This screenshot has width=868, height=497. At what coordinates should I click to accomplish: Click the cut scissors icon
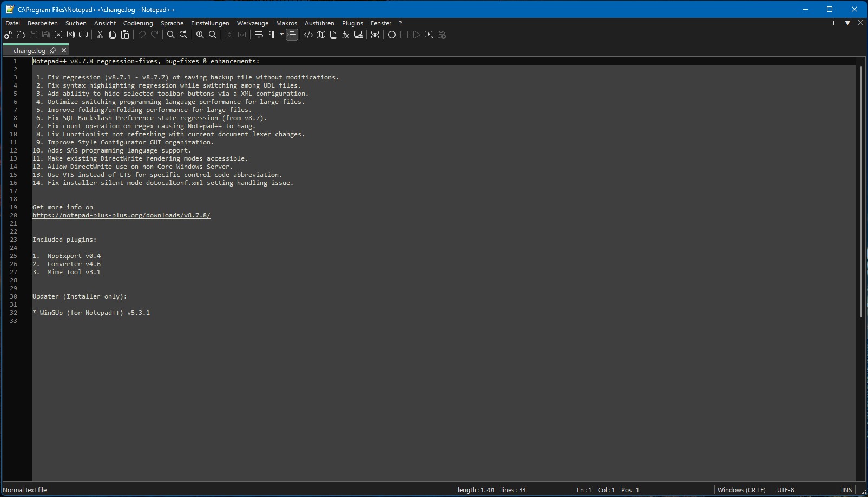tap(100, 35)
